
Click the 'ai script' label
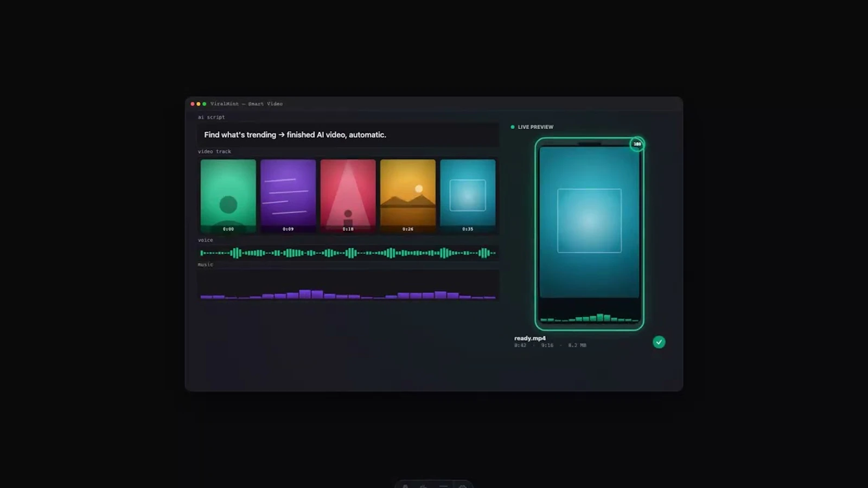[211, 117]
